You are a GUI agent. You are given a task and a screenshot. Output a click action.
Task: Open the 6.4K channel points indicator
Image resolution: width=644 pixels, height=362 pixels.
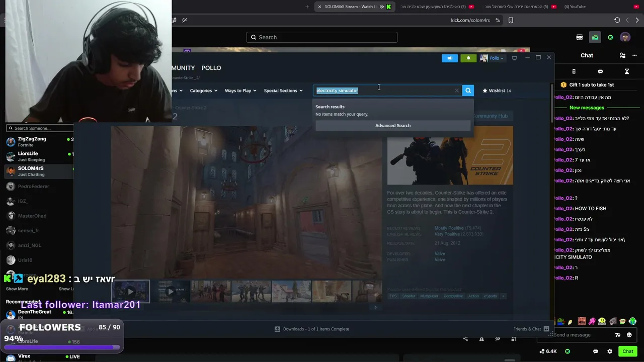tap(548, 351)
